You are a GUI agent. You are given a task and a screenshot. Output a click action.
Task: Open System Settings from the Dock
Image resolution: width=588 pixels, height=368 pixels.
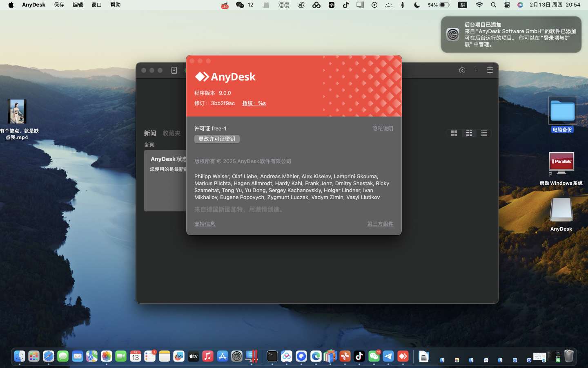[237, 357]
